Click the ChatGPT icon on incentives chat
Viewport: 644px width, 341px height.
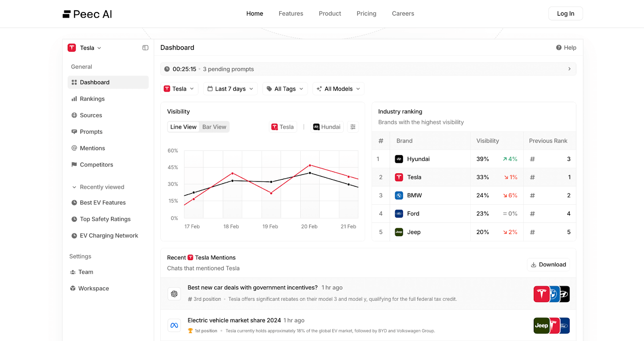tap(174, 294)
